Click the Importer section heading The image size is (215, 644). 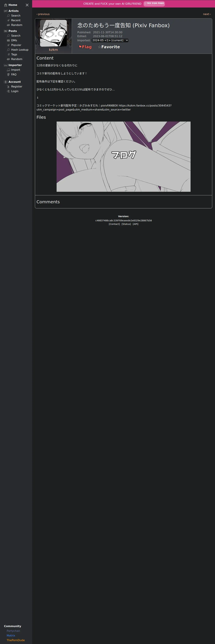(x=15, y=65)
